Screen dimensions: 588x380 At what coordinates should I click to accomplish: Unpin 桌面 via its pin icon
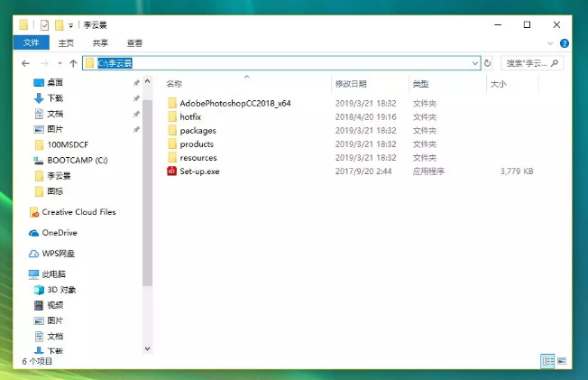pyautogui.click(x=136, y=83)
